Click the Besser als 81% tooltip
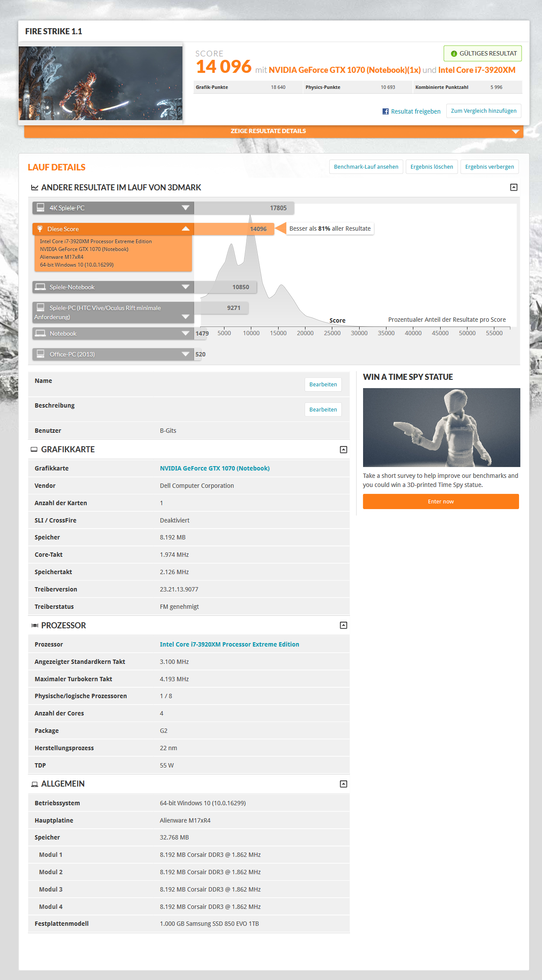 330,229
